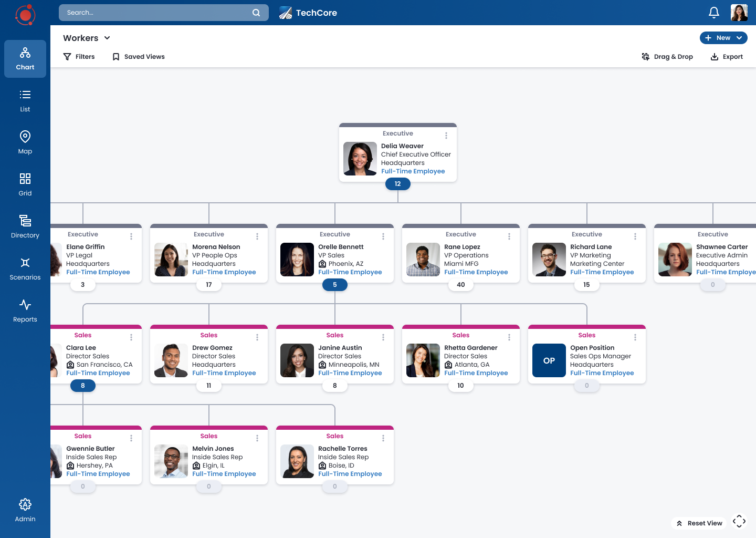Click the fit-to-screen icon beside Reset View
This screenshot has height=538, width=756.
point(739,521)
